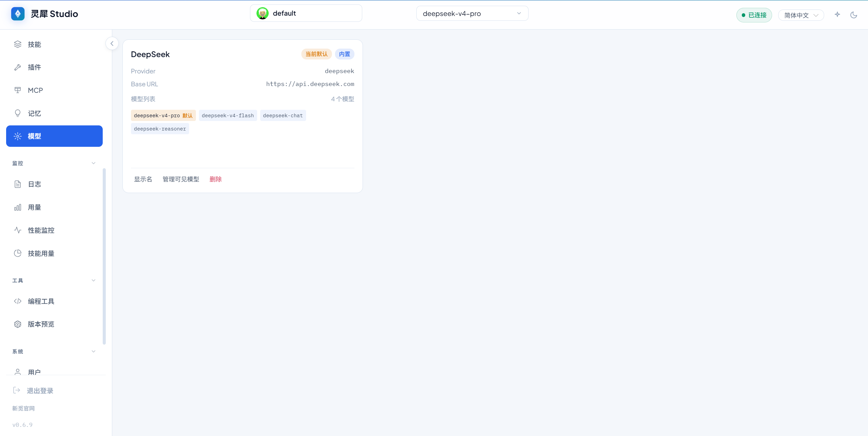Click the 记忆 lightbulb icon
This screenshot has width=868, height=436.
point(18,113)
